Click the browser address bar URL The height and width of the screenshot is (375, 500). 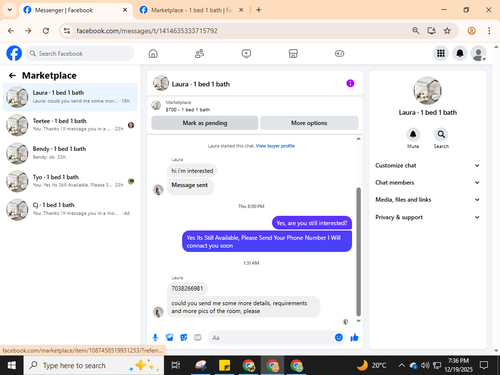(x=147, y=31)
